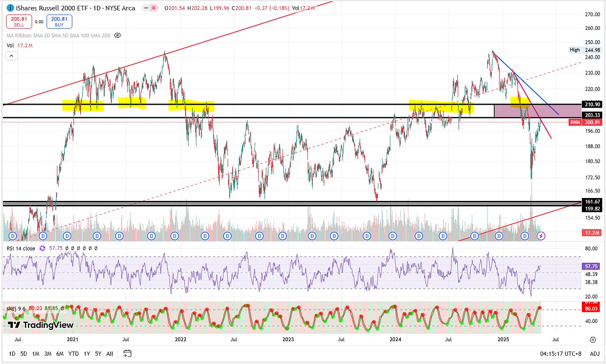Set the time range to 3M

click(x=48, y=354)
